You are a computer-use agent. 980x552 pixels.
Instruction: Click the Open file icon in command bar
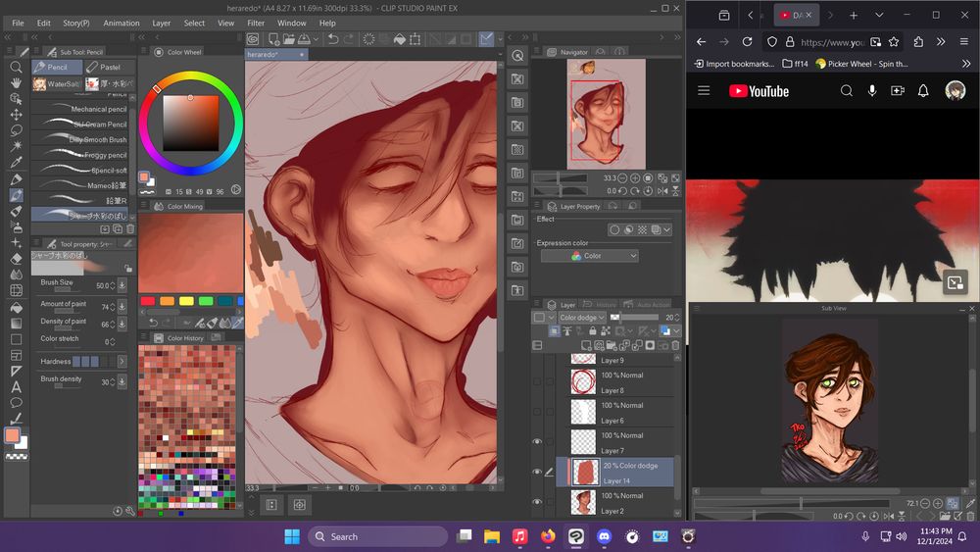pos(289,39)
